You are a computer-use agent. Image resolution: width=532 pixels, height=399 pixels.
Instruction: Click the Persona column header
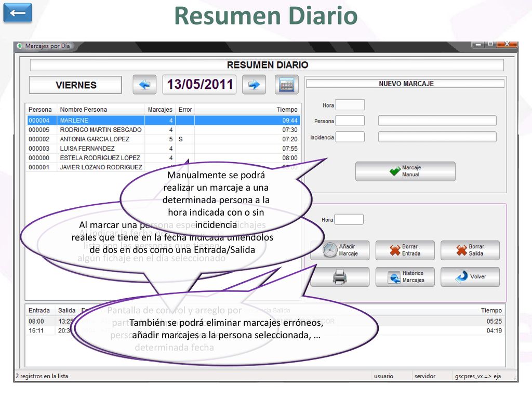coord(40,110)
